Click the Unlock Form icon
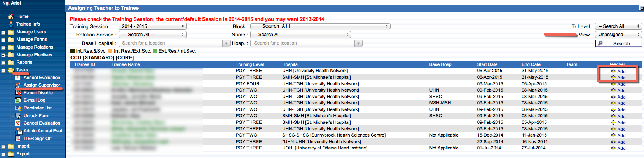This screenshot has height=158, width=644. pyautogui.click(x=17, y=116)
